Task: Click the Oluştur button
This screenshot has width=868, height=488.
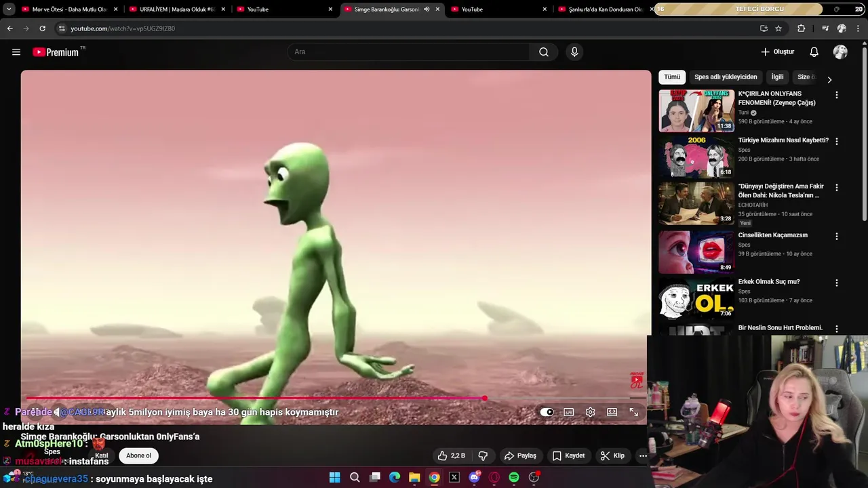Action: (777, 52)
